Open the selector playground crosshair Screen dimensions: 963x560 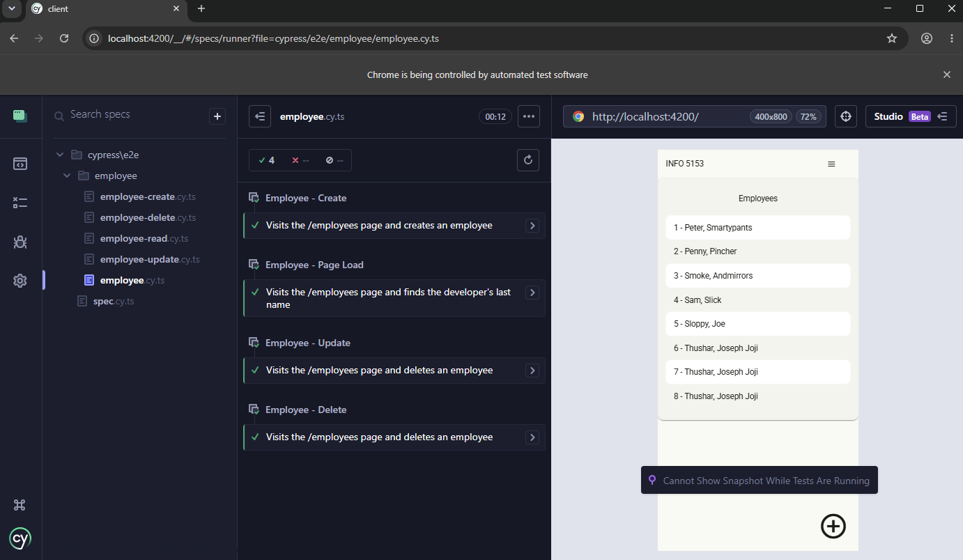(x=846, y=116)
